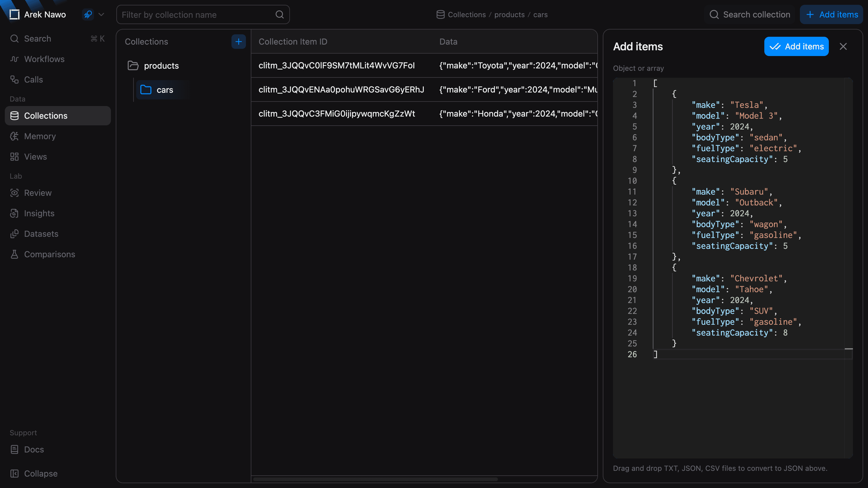Open the Toyota item row
The height and width of the screenshot is (488, 868).
(424, 66)
